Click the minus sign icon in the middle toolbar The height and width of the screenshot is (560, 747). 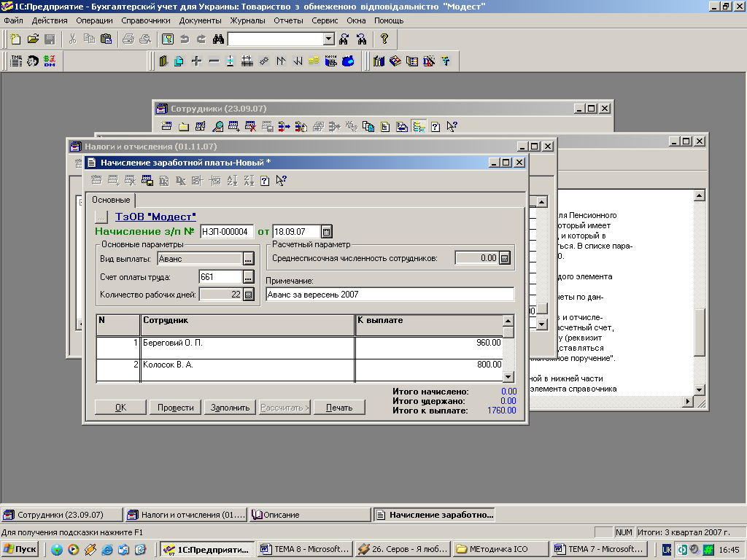pos(214,61)
